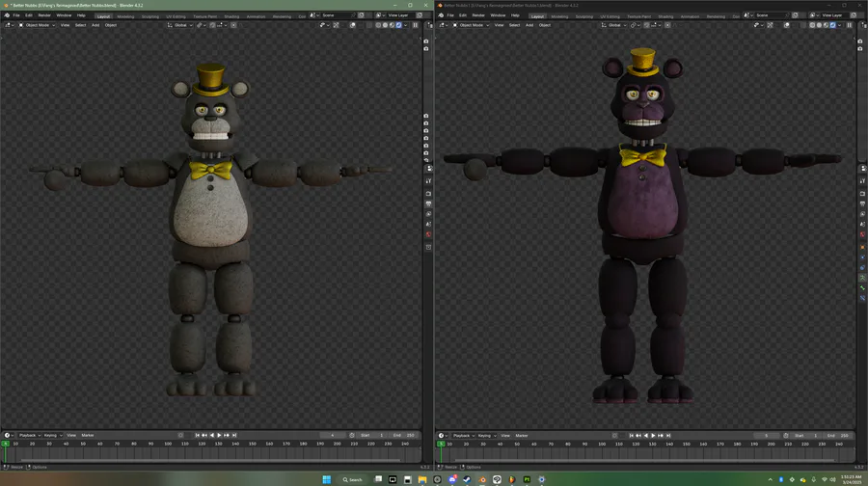Click Blender logo icon in left window menu
Screen dimensions: 868x486
[x=7, y=15]
